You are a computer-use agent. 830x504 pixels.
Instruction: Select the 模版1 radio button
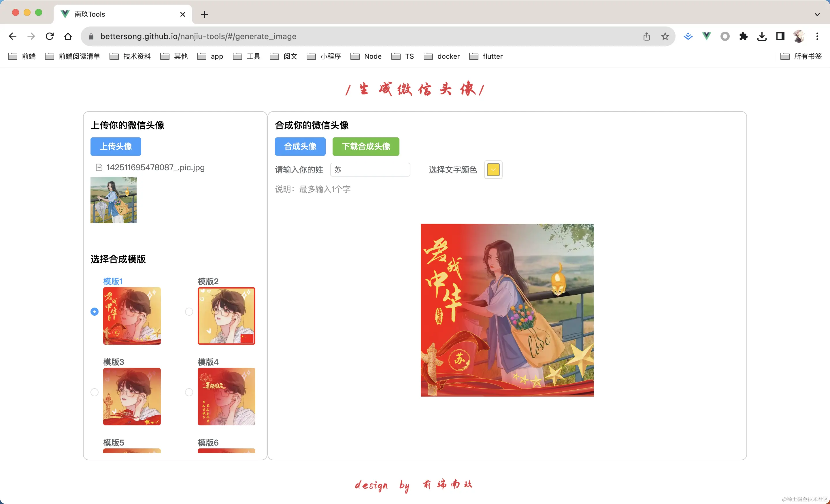pyautogui.click(x=95, y=311)
